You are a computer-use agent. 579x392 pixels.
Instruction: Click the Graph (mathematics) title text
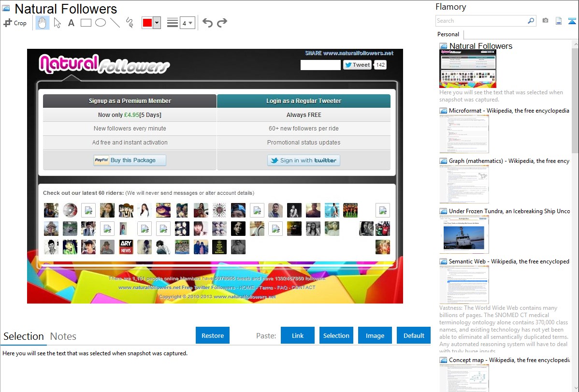coord(509,161)
